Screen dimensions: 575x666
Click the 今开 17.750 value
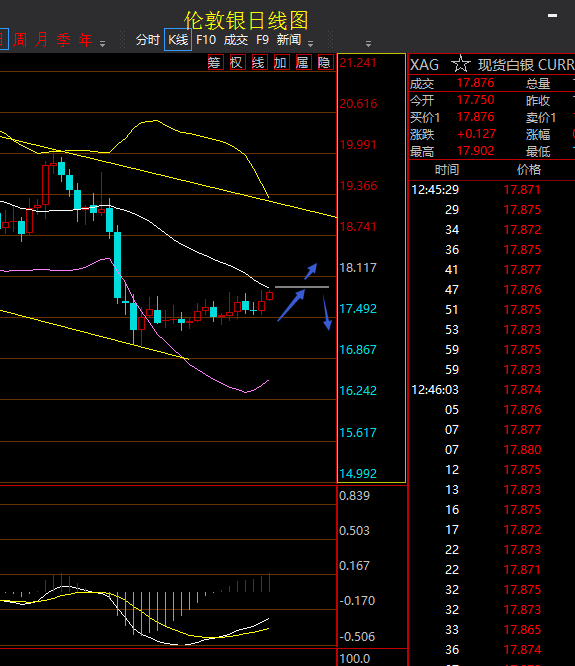pyautogui.click(x=476, y=100)
